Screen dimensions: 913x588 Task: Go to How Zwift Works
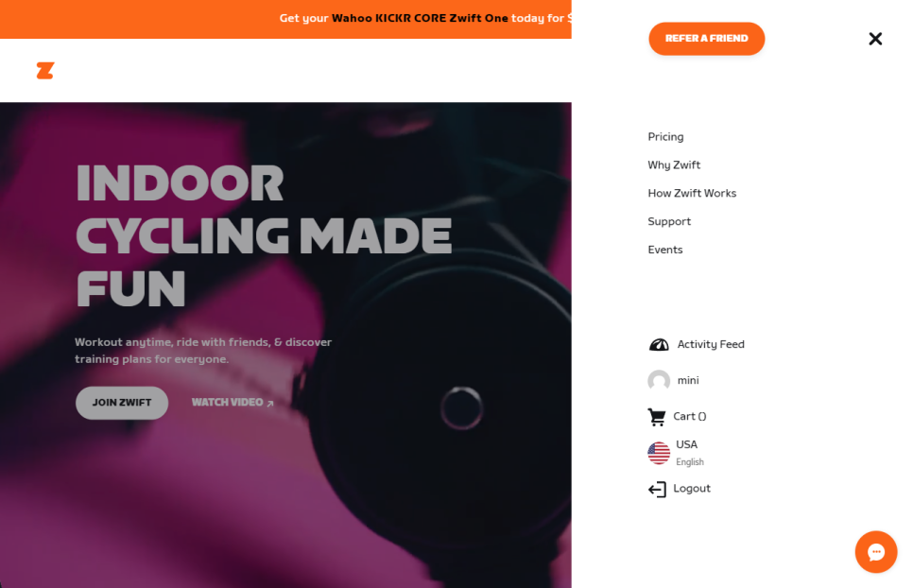click(x=692, y=193)
